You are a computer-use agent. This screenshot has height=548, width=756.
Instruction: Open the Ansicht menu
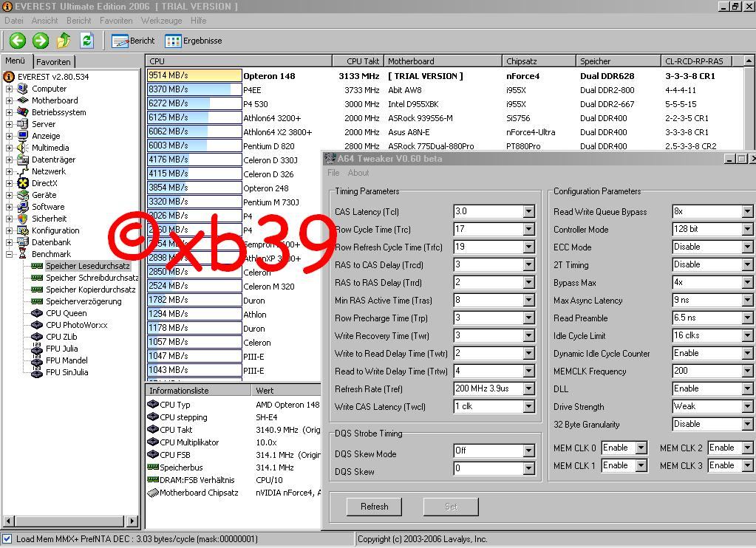click(45, 21)
